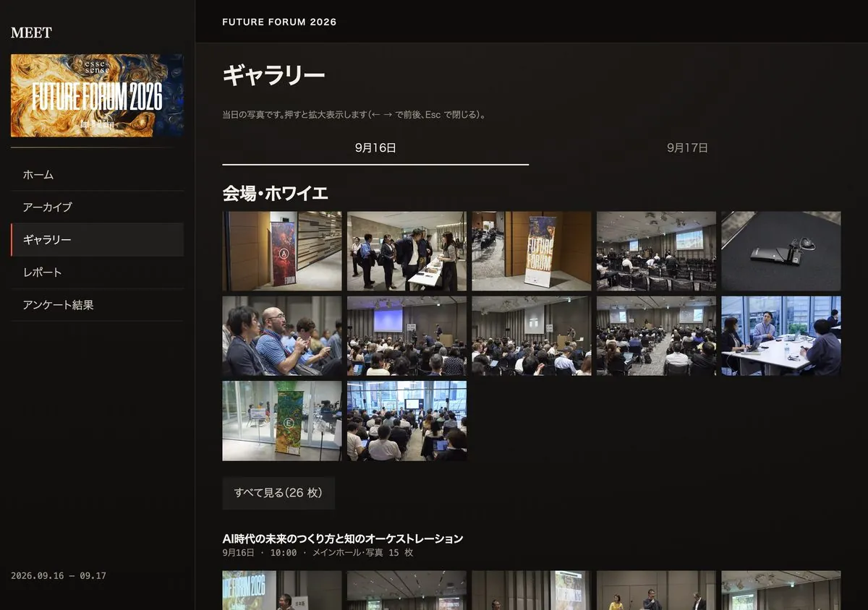Open the photo of people standing at the reception table
This screenshot has height=610, width=868.
pyautogui.click(x=407, y=251)
